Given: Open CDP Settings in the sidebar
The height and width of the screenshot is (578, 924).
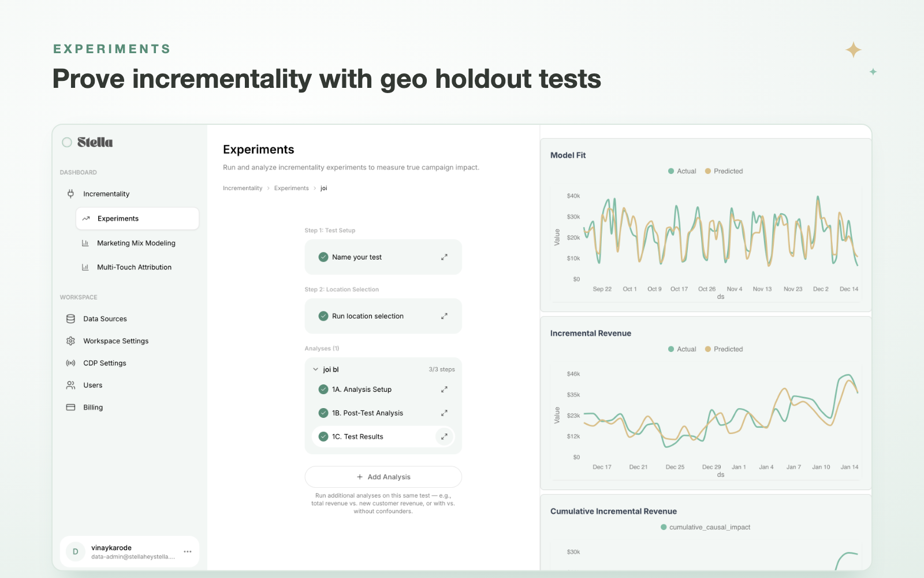Looking at the screenshot, I should [129, 363].
